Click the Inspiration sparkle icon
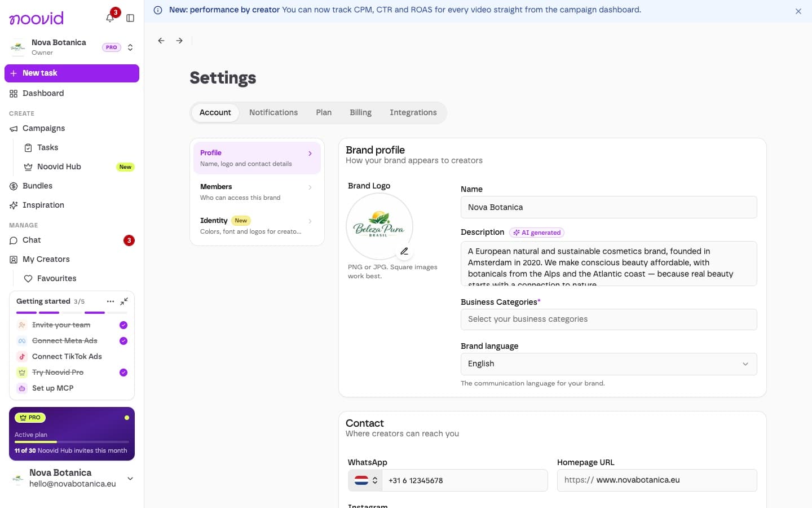This screenshot has width=812, height=508. pyautogui.click(x=14, y=205)
